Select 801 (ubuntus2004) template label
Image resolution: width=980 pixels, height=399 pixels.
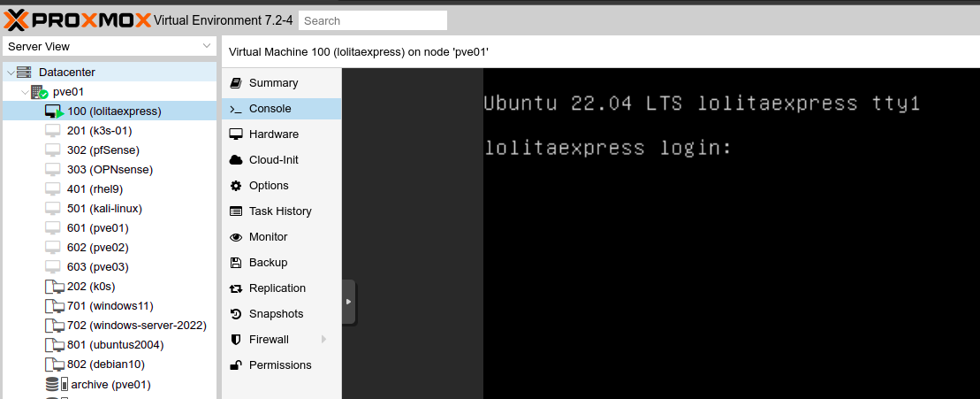click(115, 345)
